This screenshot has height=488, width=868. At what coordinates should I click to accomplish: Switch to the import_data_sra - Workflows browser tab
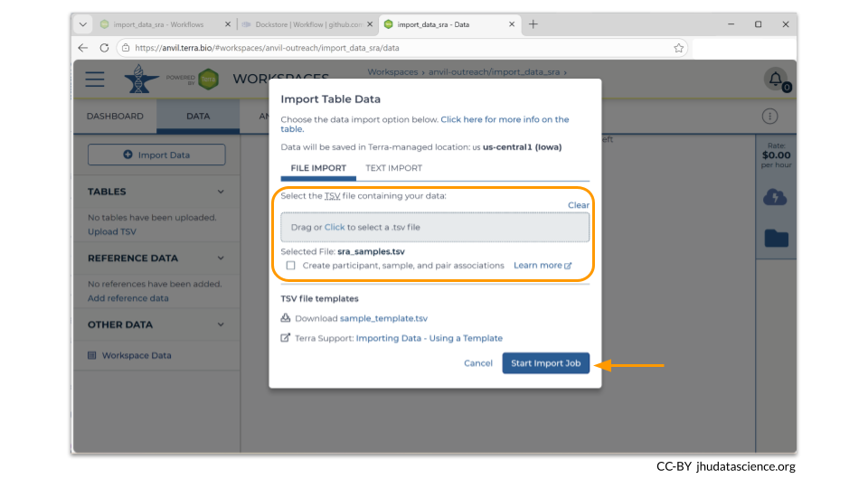(x=158, y=24)
